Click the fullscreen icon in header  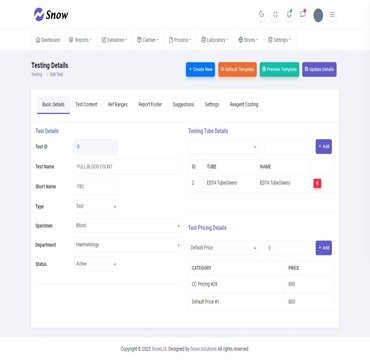(x=275, y=14)
